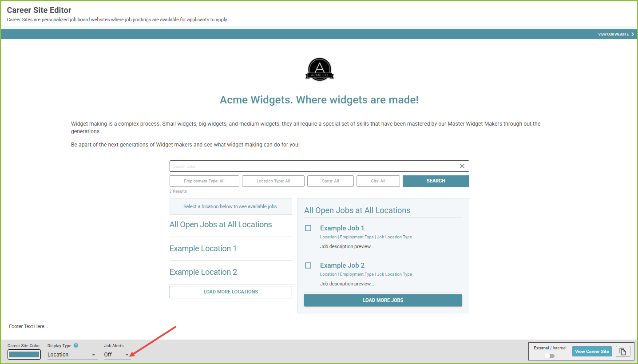Edit the 'Acme Widgets. Where widgets are made!' headline

[319, 99]
